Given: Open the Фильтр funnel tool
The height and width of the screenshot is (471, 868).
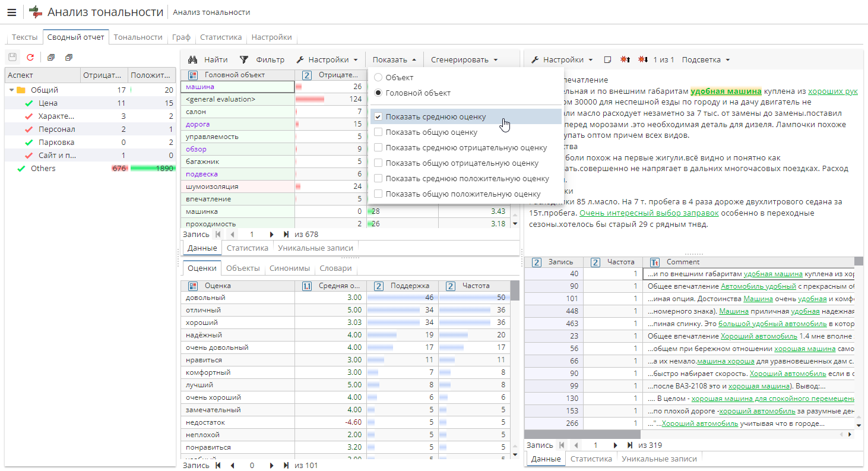Looking at the screenshot, I should (261, 59).
